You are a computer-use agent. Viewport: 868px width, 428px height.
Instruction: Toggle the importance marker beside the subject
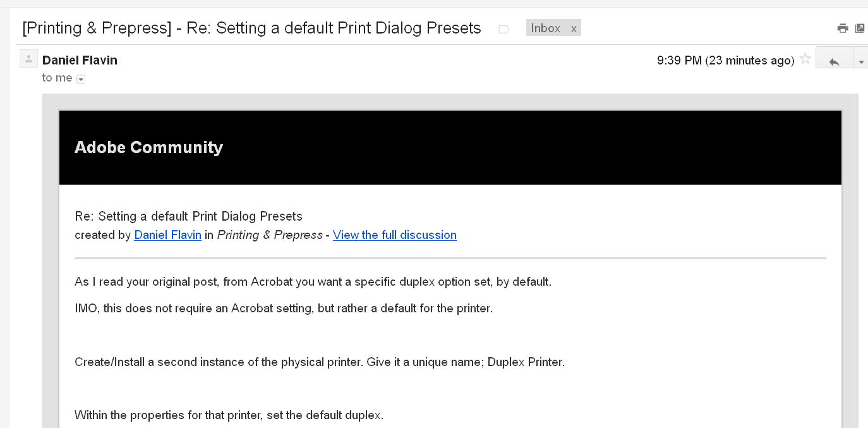[x=503, y=29]
